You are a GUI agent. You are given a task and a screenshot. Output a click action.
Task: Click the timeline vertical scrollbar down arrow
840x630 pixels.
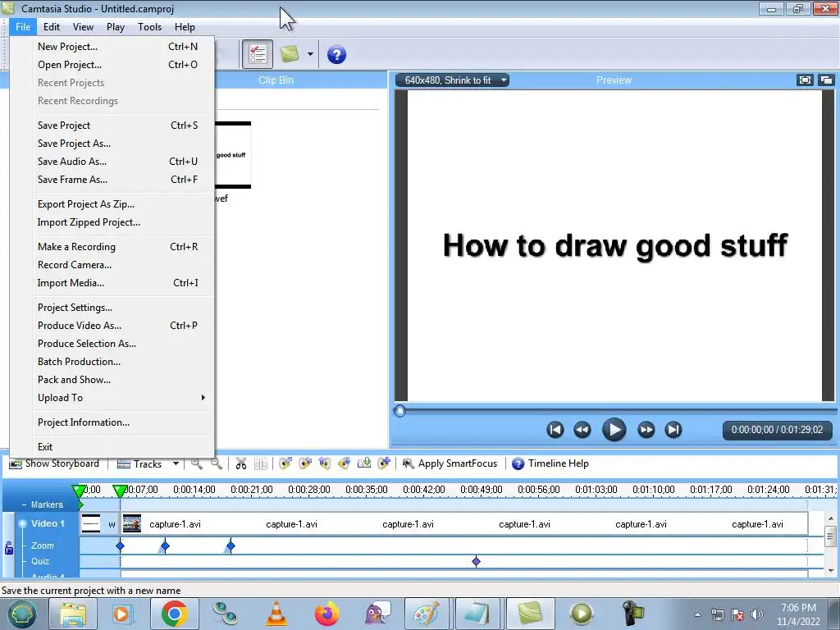831,570
